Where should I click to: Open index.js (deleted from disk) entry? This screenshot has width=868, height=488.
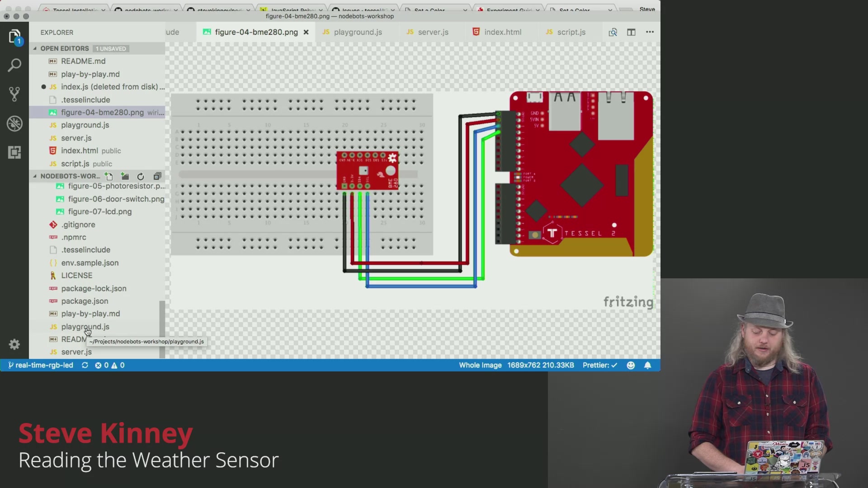(x=97, y=87)
